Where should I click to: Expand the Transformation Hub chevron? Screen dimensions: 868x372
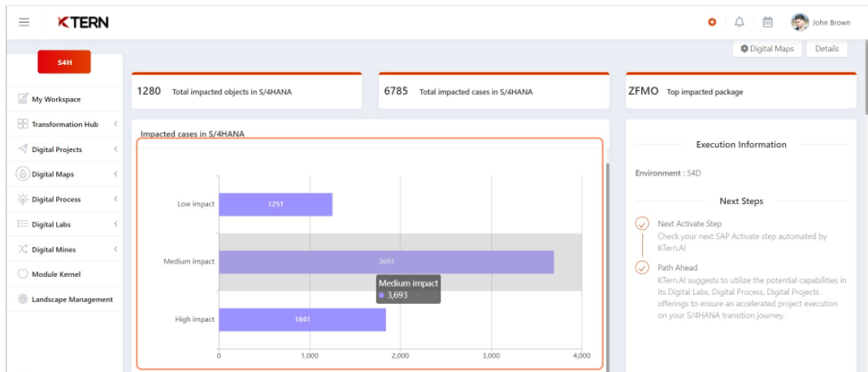pyautogui.click(x=115, y=124)
